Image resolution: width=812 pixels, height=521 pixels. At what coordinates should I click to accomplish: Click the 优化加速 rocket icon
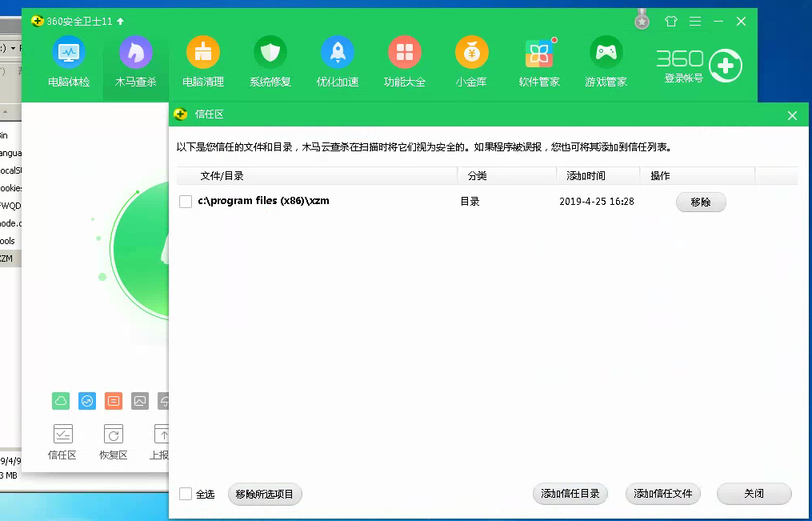point(338,54)
